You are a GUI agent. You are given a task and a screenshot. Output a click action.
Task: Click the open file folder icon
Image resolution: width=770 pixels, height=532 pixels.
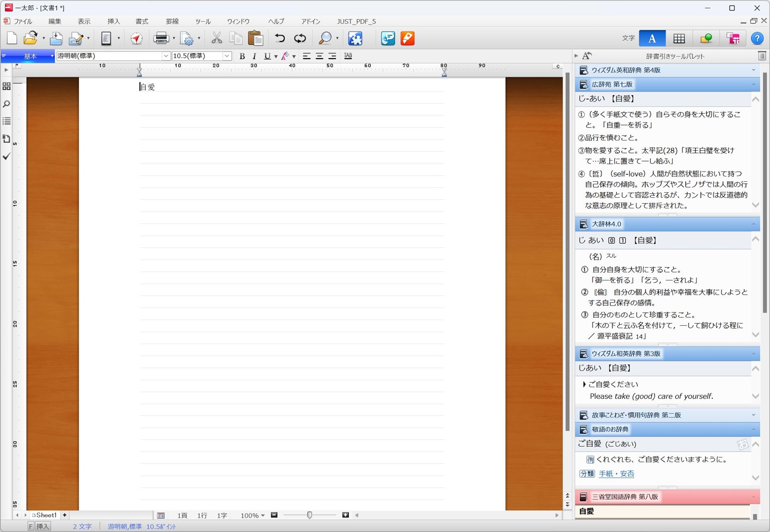coord(30,38)
